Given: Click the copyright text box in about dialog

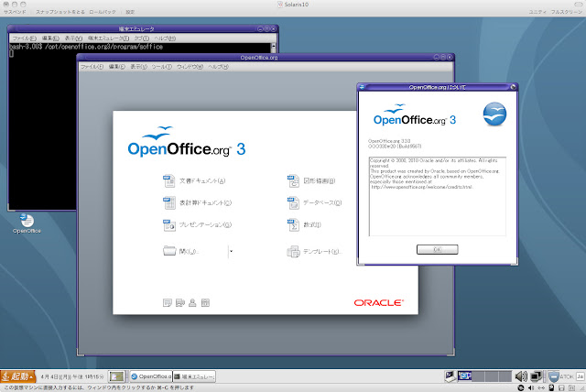Looking at the screenshot, I should coord(438,197).
